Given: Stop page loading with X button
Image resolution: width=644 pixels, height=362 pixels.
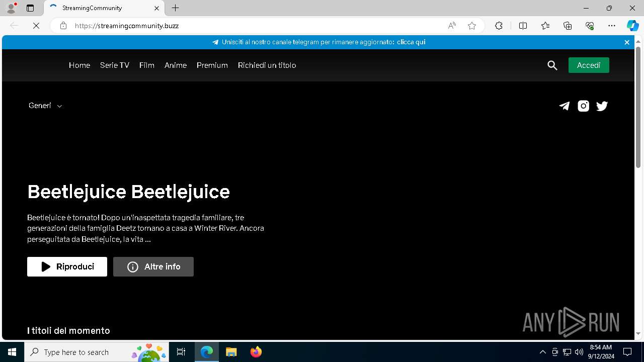Looking at the screenshot, I should point(36,26).
